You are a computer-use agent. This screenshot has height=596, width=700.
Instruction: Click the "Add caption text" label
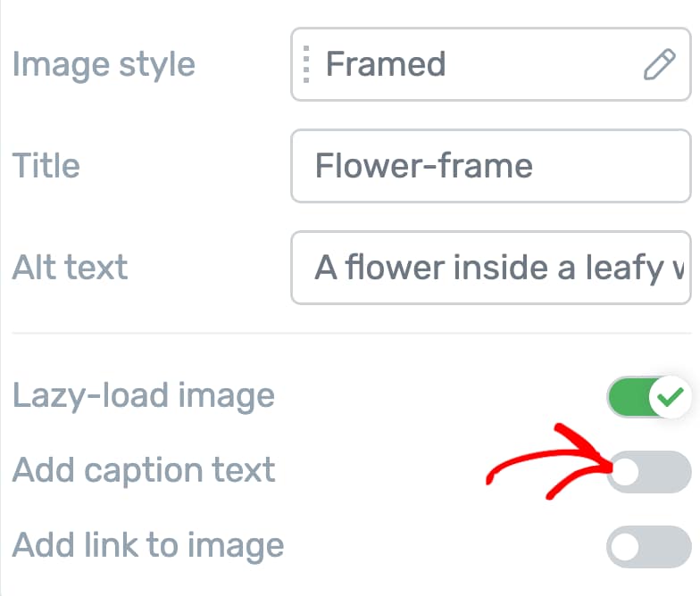point(144,470)
